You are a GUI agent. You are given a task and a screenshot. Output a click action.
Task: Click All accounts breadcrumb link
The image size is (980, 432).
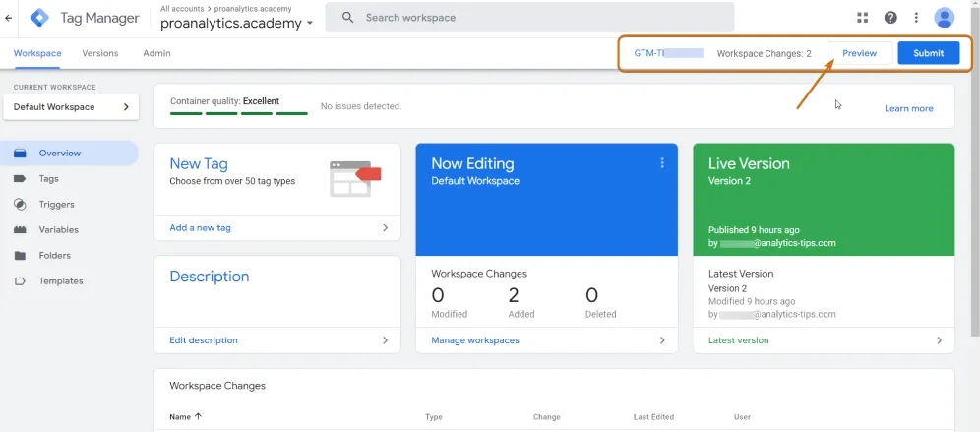pyautogui.click(x=182, y=9)
